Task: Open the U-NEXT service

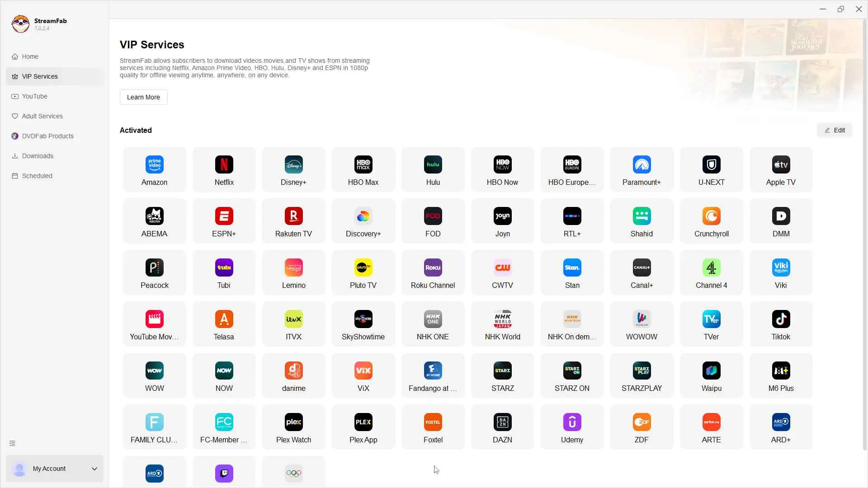Action: click(711, 170)
